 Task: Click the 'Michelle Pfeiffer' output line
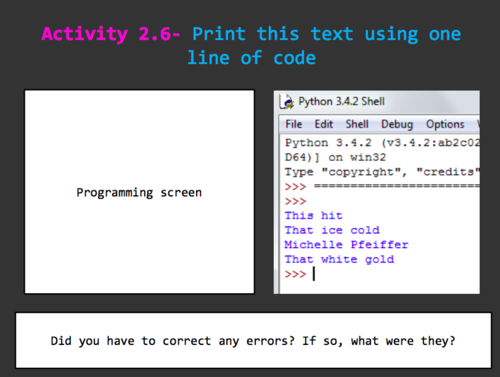click(x=346, y=245)
